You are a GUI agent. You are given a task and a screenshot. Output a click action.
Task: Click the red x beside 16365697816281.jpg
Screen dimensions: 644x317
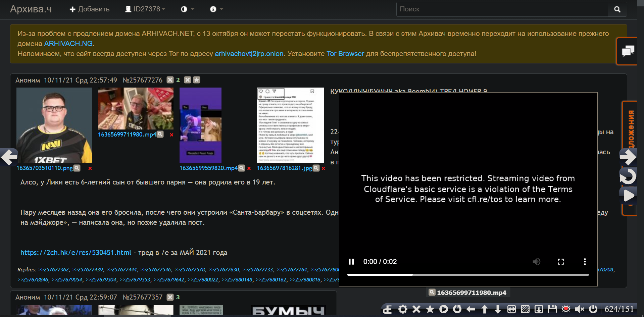point(323,168)
